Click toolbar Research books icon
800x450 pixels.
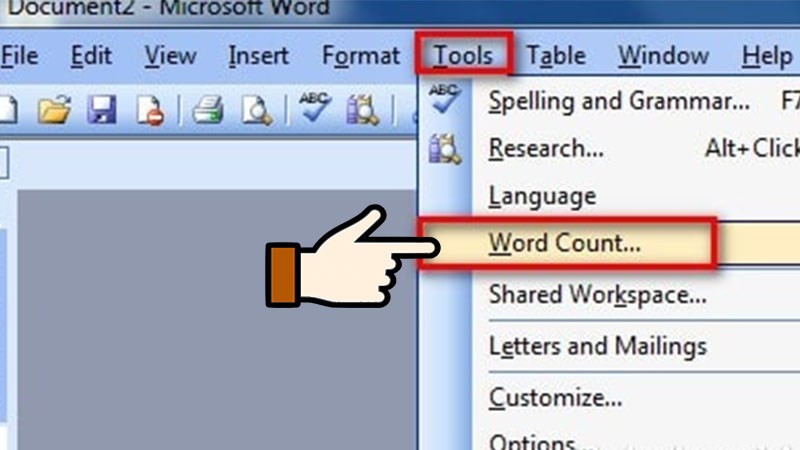click(x=362, y=109)
